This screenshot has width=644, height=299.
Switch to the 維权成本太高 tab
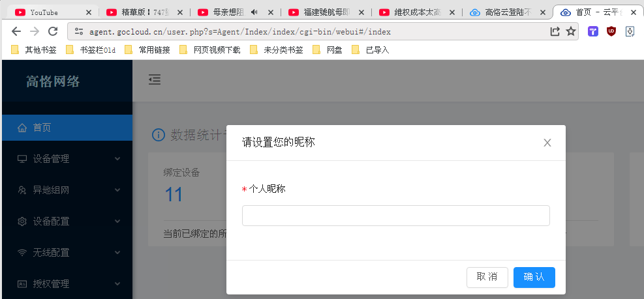coord(416,12)
